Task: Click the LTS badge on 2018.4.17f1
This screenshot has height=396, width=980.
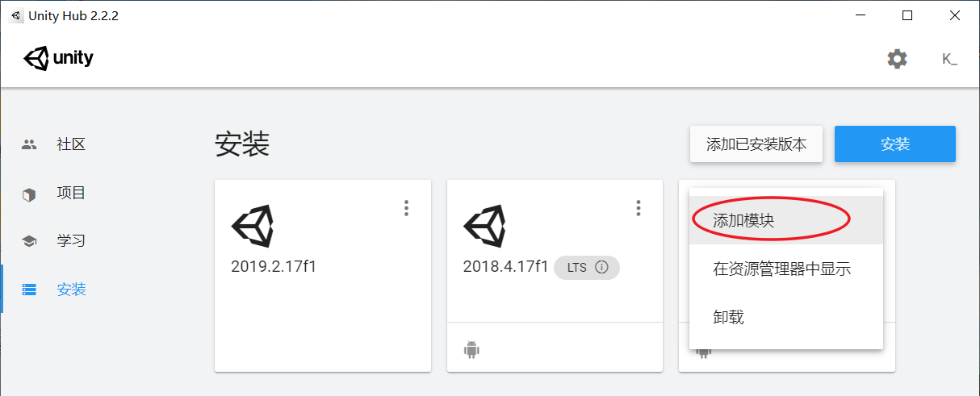Action: coord(586,268)
